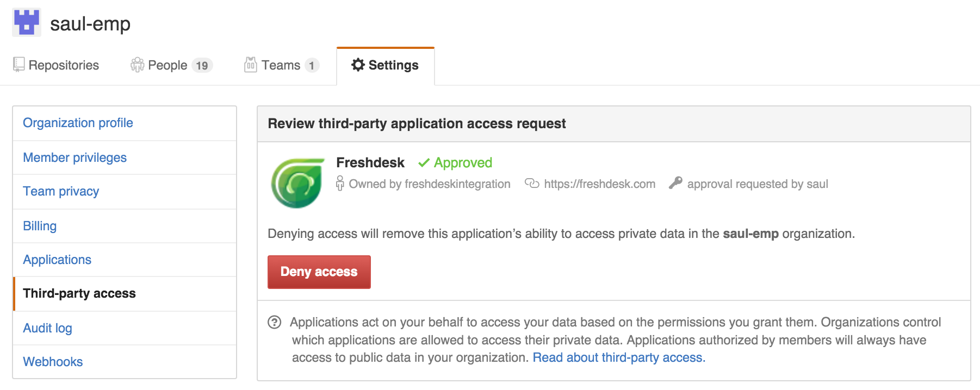Click the Freshdesk application logo
The width and height of the screenshot is (980, 390).
297,183
